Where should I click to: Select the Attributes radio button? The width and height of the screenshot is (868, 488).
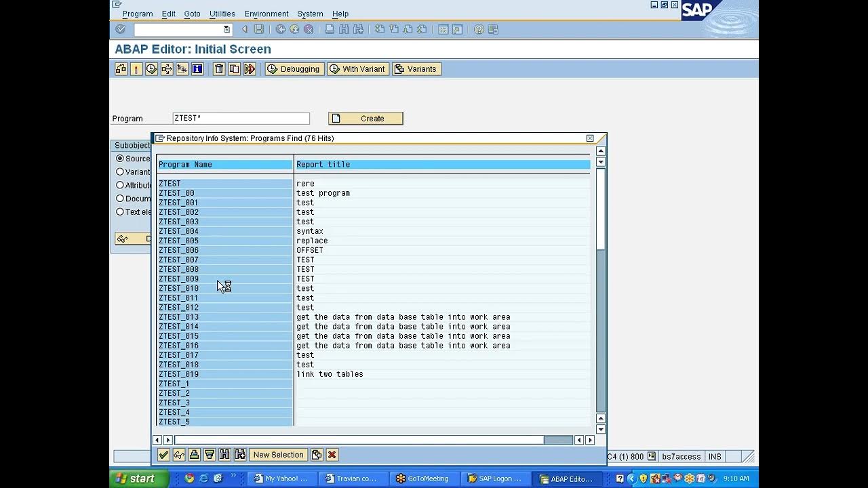point(120,185)
